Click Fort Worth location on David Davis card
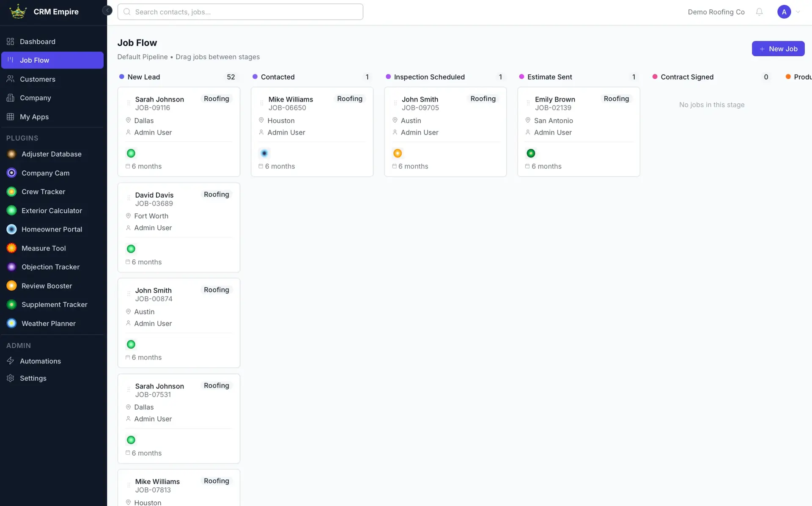Screen dimensions: 812x506 pyautogui.click(x=151, y=216)
